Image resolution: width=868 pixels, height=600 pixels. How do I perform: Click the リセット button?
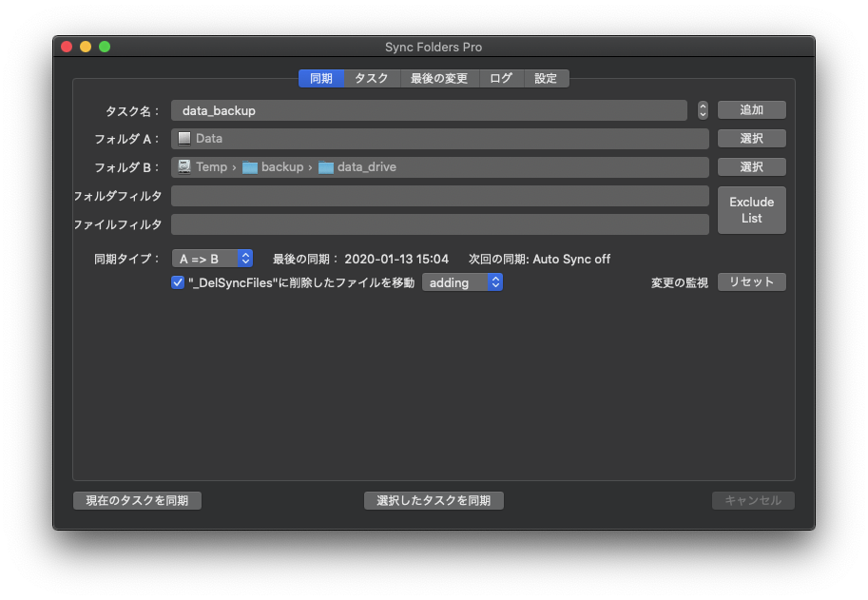tap(752, 282)
